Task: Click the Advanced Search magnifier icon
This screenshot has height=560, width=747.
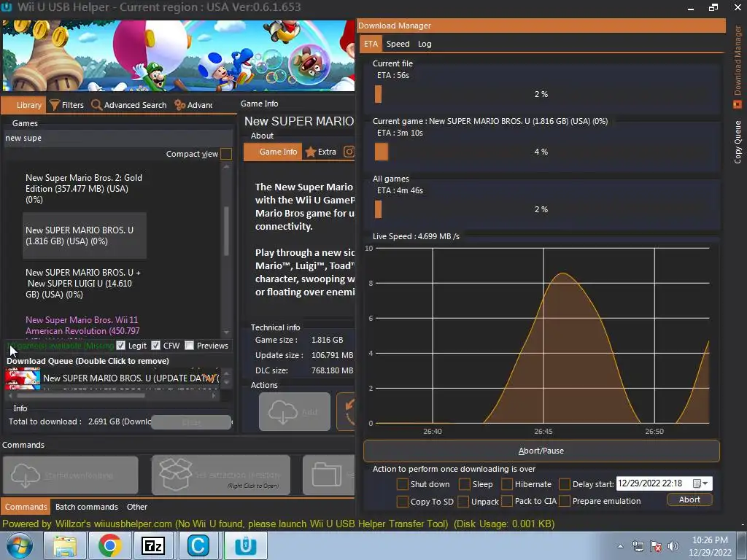Action: (96, 105)
